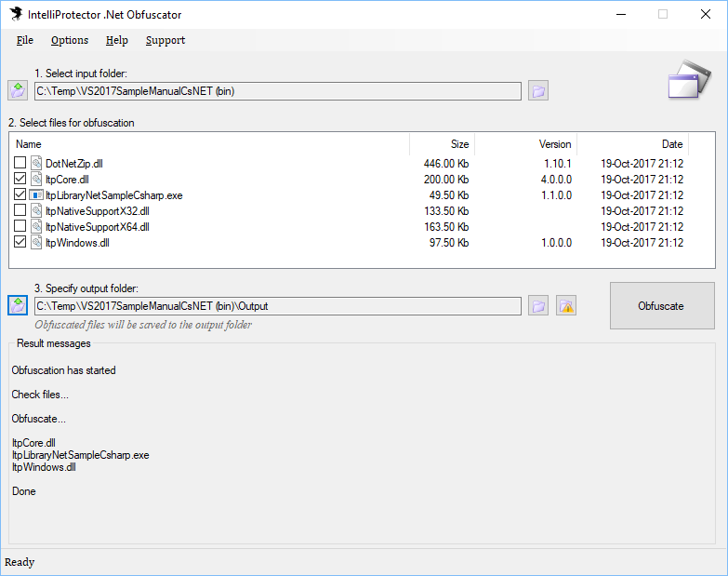Click the window logo image at top right
The width and height of the screenshot is (728, 576).
coord(690,80)
